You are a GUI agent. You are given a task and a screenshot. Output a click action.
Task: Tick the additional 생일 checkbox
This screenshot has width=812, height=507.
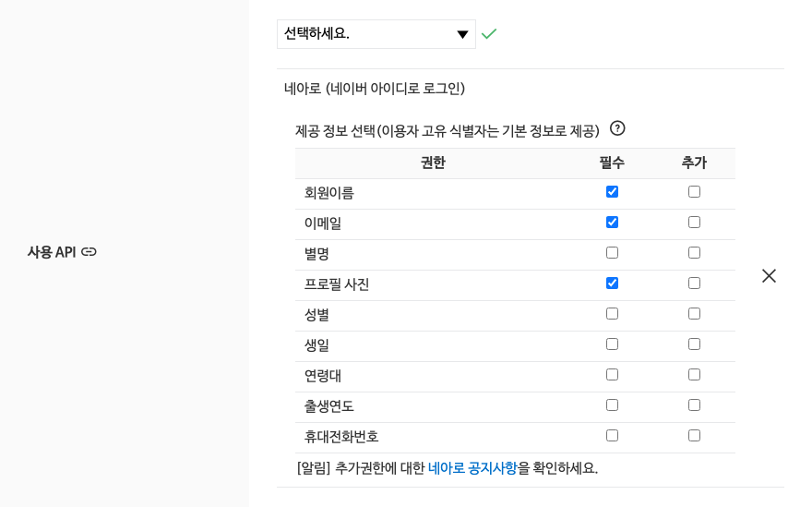[695, 344]
